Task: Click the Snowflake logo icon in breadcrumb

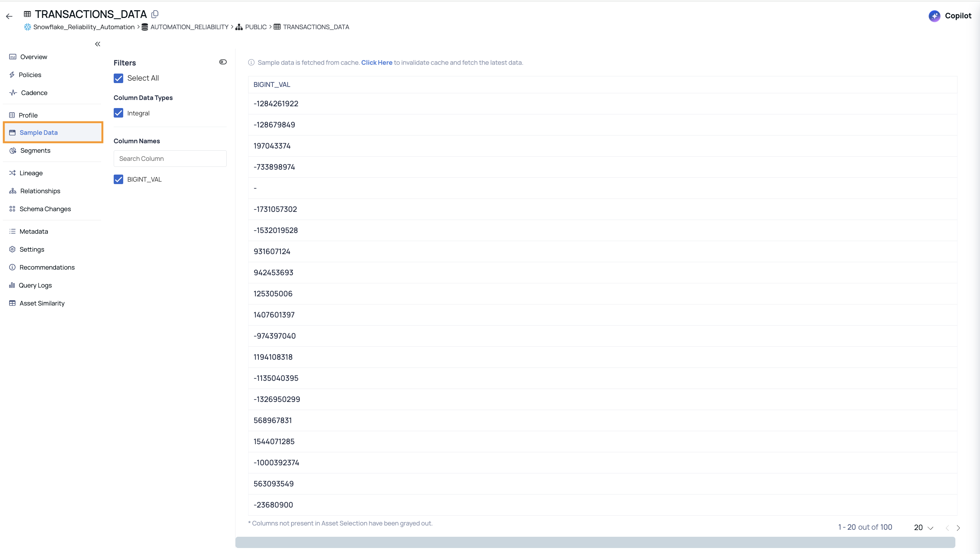Action: pos(27,27)
